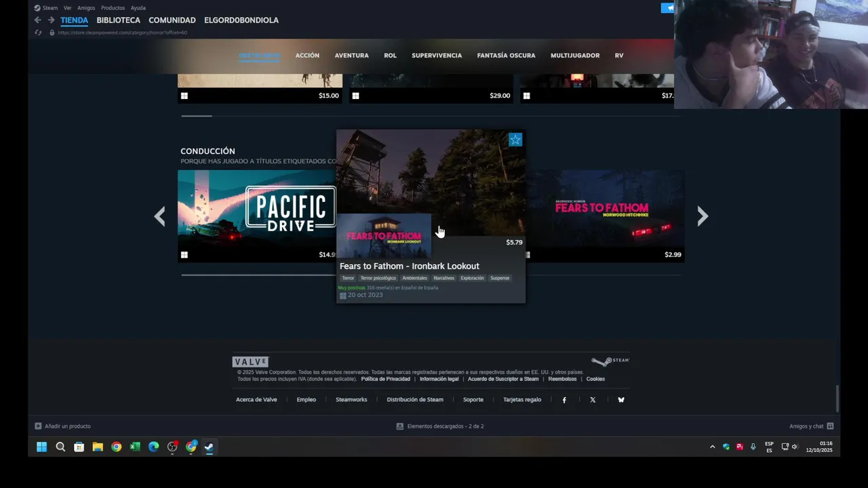This screenshot has height=488, width=868.
Task: Open Reembolsos link
Action: pyautogui.click(x=562, y=379)
